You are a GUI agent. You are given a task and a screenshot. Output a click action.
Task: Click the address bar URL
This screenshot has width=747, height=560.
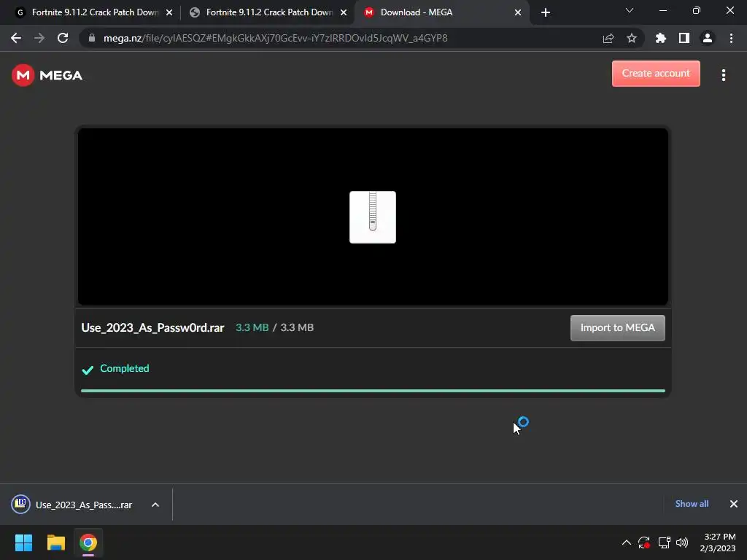(x=275, y=38)
